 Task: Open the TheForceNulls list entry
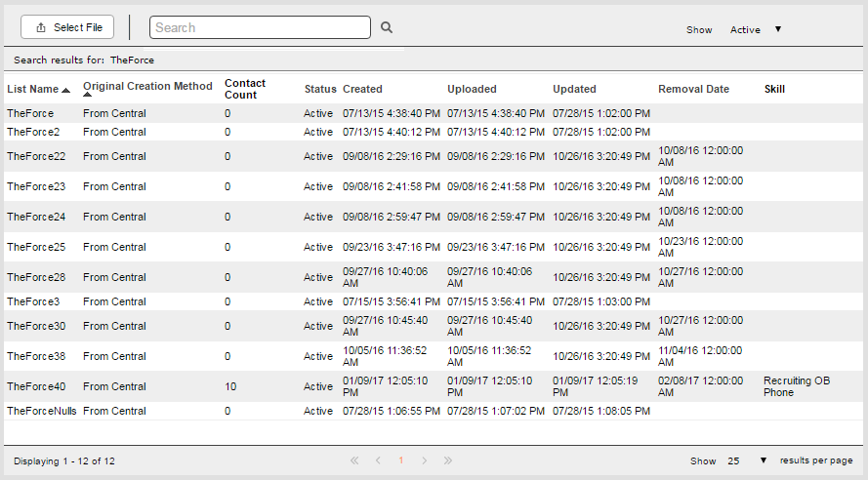[x=42, y=411]
